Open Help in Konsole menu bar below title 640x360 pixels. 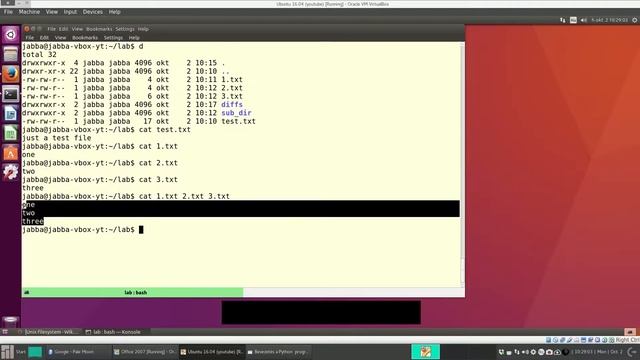134,38
